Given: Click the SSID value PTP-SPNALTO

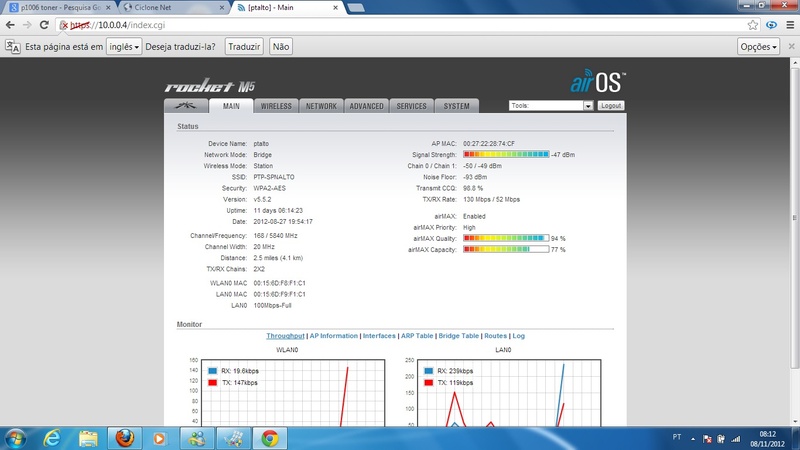Looking at the screenshot, I should click(274, 177).
